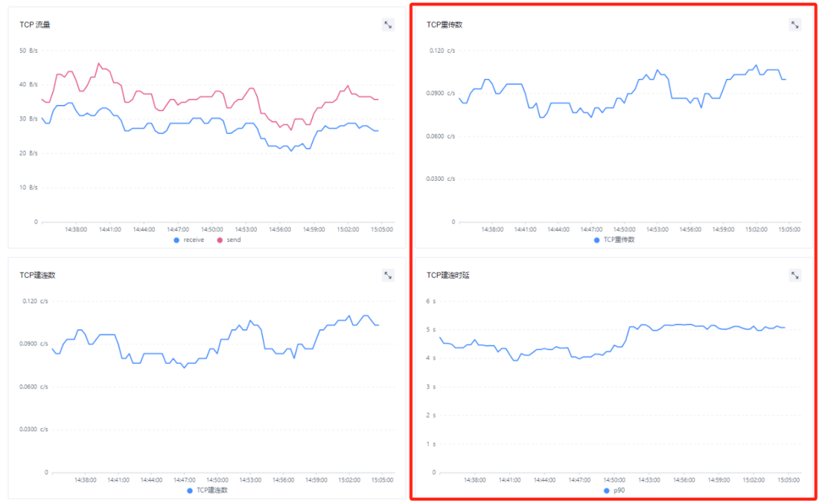Expand the TCP建连数 chart to fullscreen
This screenshot has width=828, height=504.
point(388,275)
